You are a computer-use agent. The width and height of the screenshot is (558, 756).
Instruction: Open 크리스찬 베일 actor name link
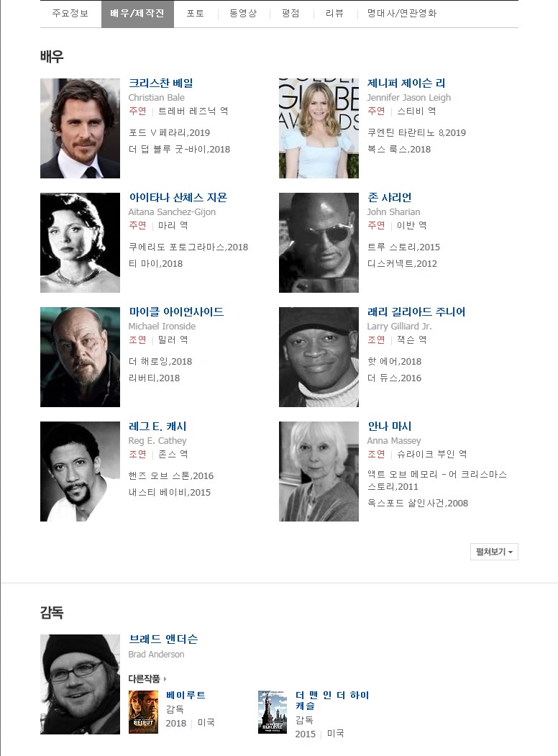point(161,83)
